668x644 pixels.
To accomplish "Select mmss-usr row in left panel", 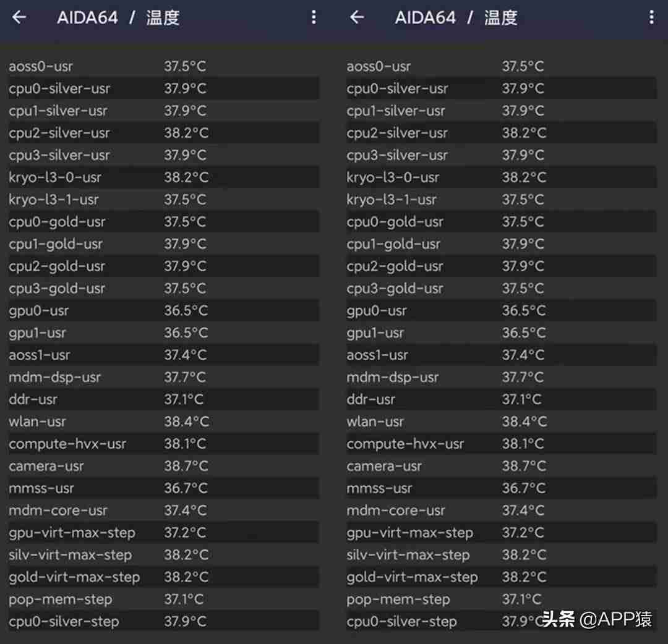I will coord(163,488).
